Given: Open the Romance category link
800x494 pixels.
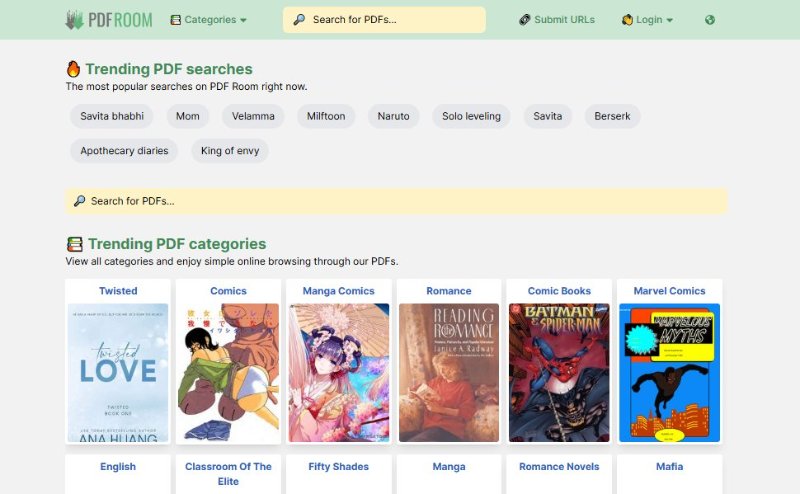Looking at the screenshot, I should click(449, 291).
